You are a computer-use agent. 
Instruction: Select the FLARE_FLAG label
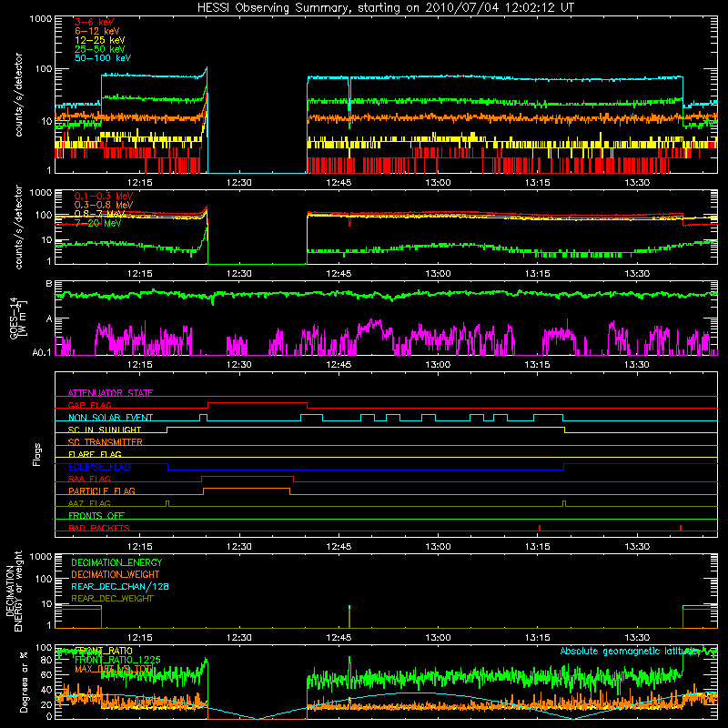tap(95, 454)
